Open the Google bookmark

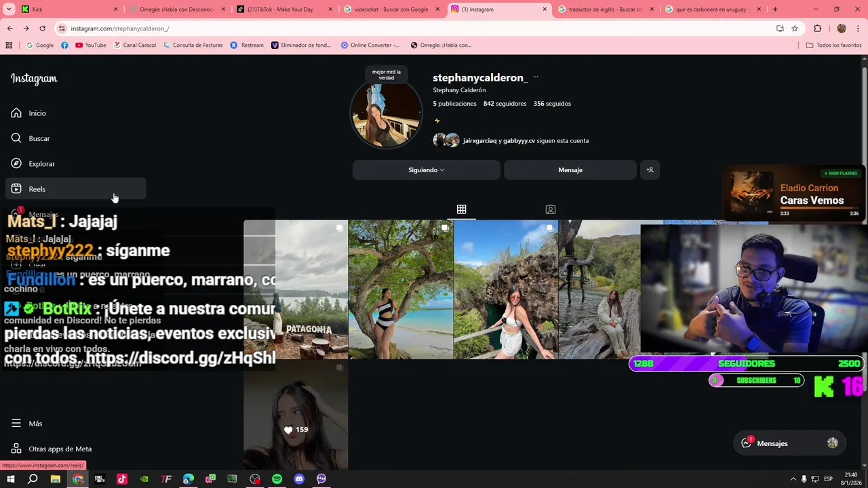(x=40, y=45)
